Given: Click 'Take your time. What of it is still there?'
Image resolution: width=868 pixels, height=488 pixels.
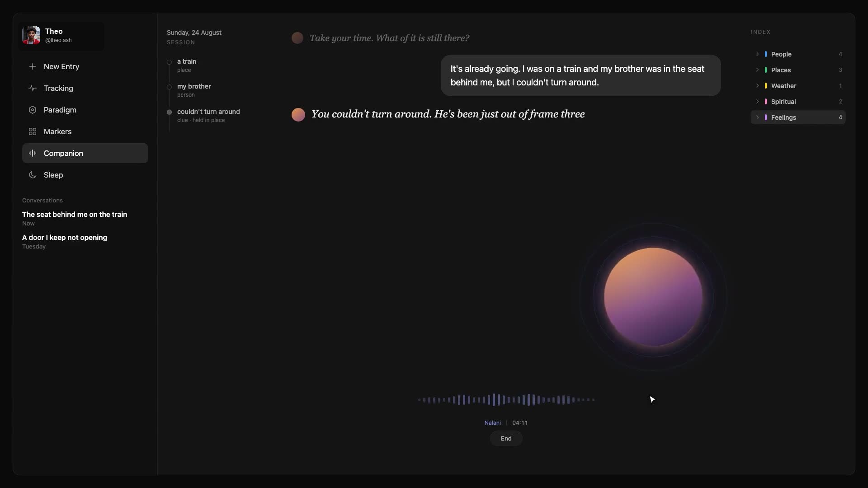Looking at the screenshot, I should tap(389, 38).
